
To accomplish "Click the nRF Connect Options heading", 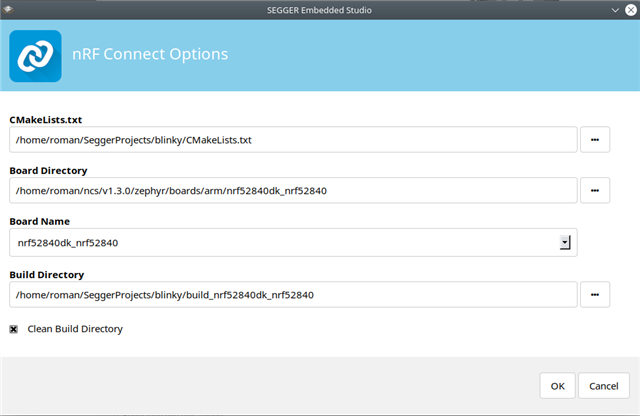I will click(150, 54).
